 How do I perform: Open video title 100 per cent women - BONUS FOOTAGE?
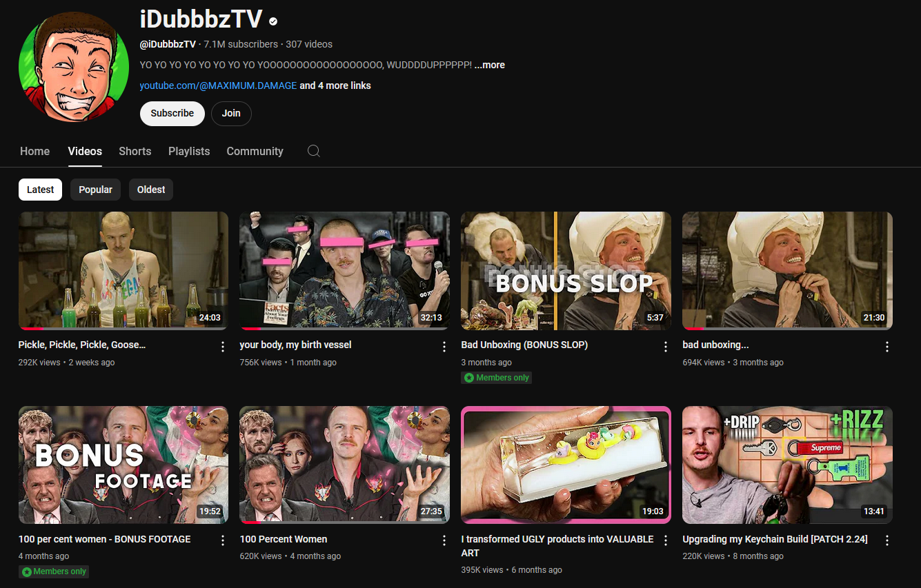pos(105,539)
